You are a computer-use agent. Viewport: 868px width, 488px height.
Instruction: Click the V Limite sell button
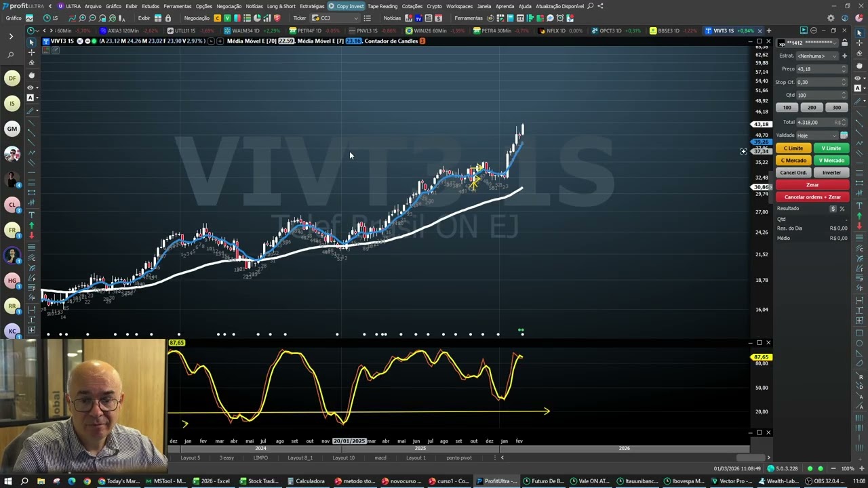click(831, 148)
